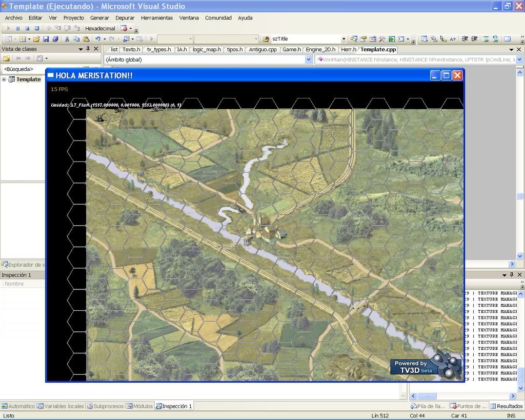Viewport: 525px width, 420px height.
Task: Click the Restart debugging icon
Action: coord(37,29)
